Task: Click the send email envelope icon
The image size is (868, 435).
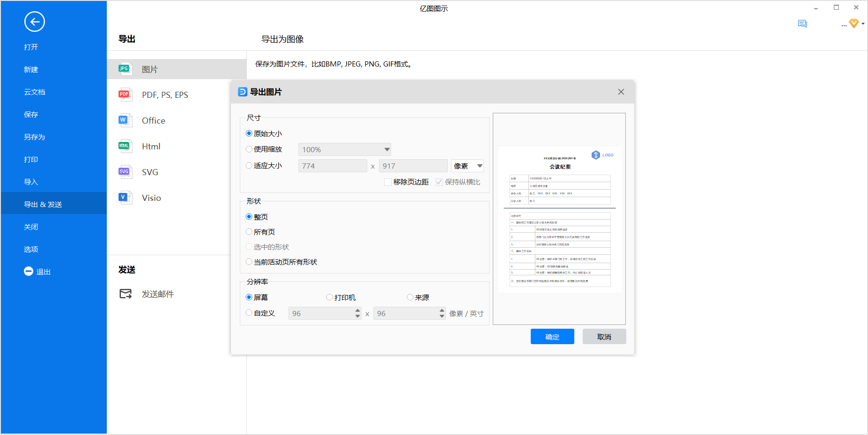Action: coord(126,294)
